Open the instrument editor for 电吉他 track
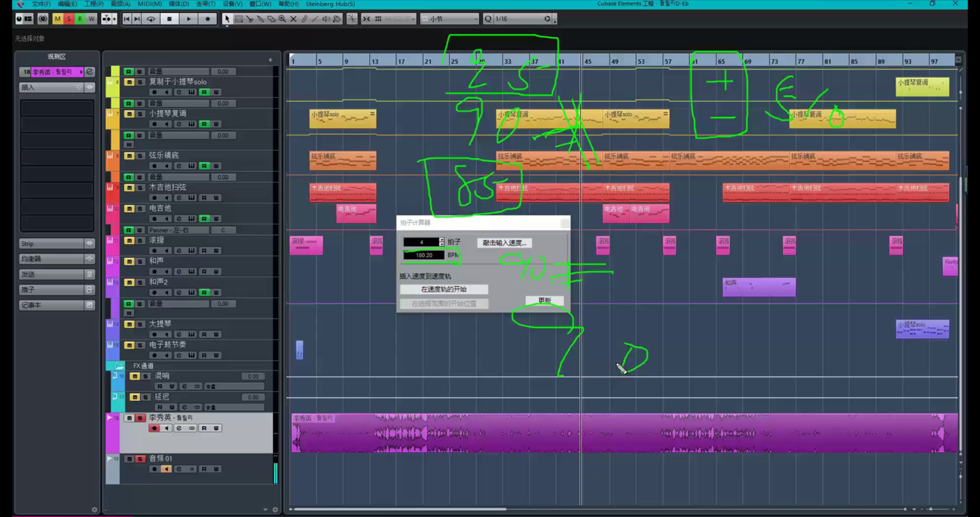The width and height of the screenshot is (980, 517). [x=191, y=219]
